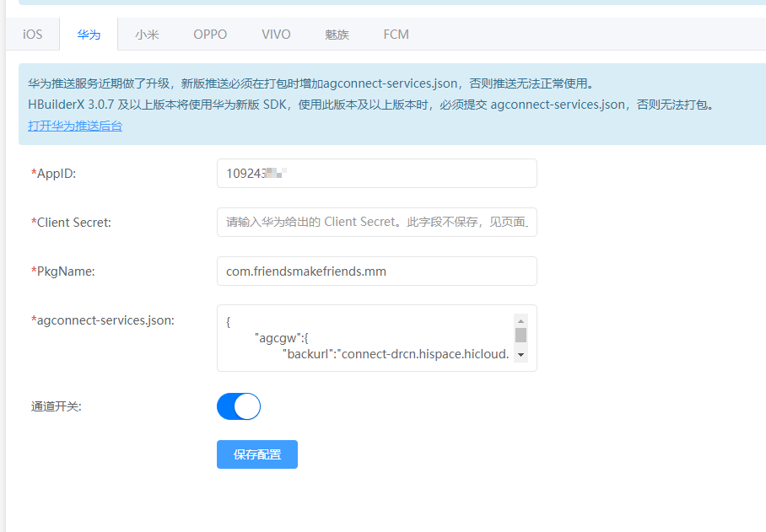The image size is (766, 532).
Task: Toggle the 通道开关 switch off
Action: tap(239, 406)
